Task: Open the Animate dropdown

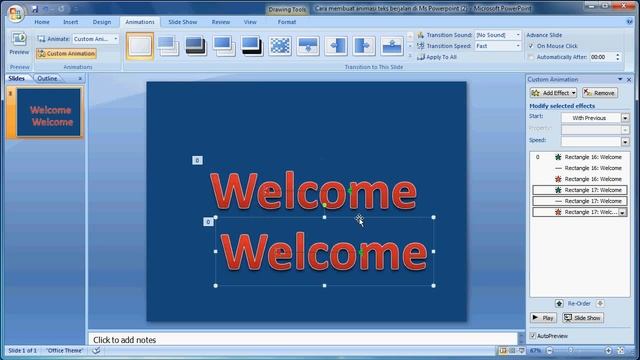Action: coord(116,39)
